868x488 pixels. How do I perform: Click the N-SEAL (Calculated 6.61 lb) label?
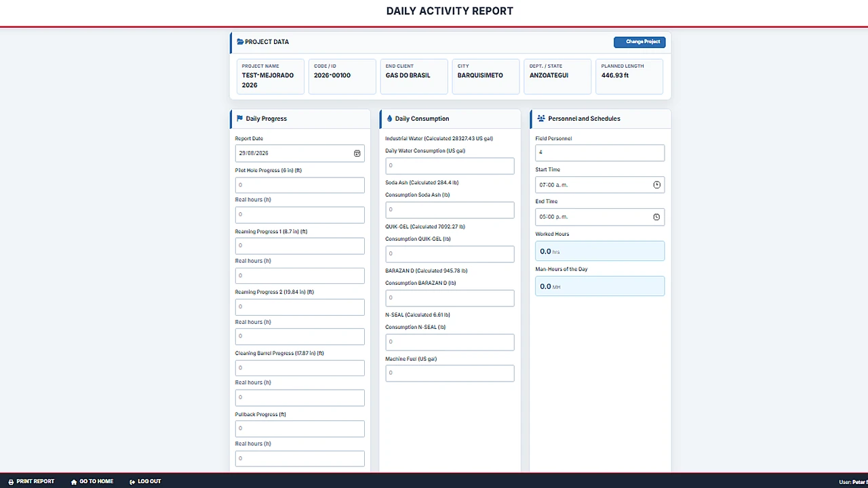click(x=418, y=314)
